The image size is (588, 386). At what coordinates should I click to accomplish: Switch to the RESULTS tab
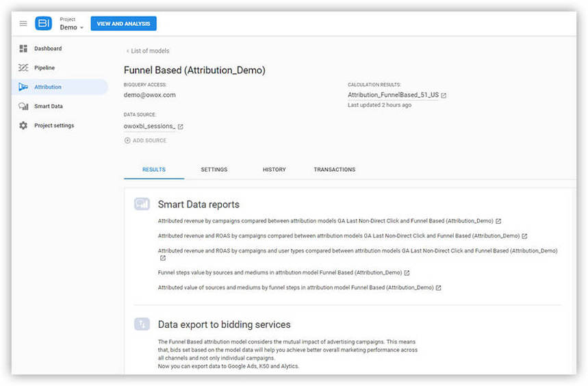click(153, 170)
